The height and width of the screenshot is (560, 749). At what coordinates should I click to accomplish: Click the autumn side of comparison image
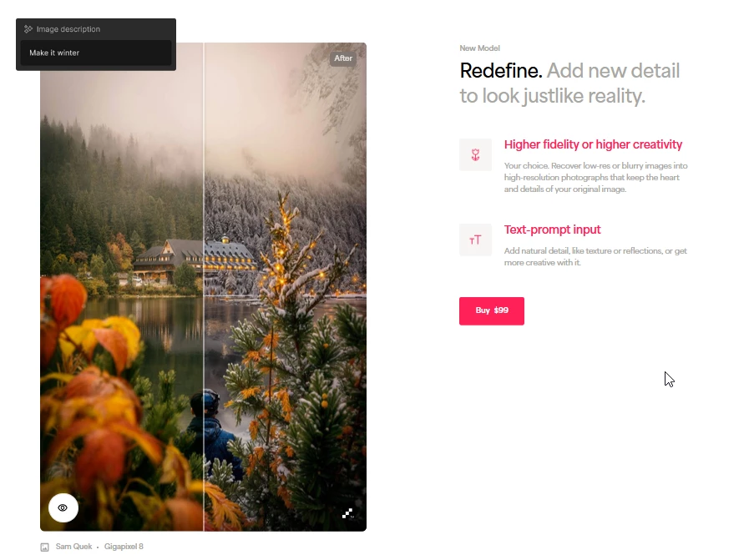point(121,286)
